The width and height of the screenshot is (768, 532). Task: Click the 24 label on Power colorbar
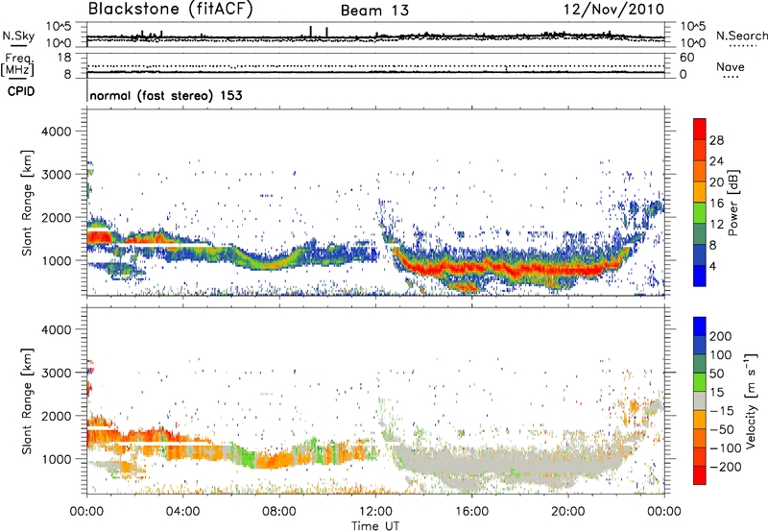[716, 161]
